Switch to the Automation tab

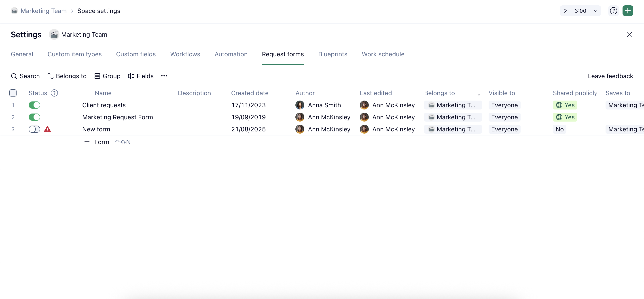[x=231, y=54]
